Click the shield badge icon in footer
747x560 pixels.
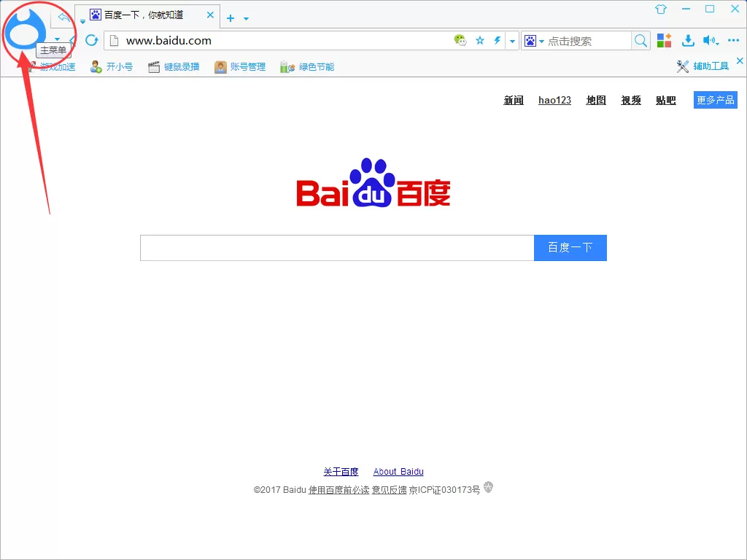488,487
